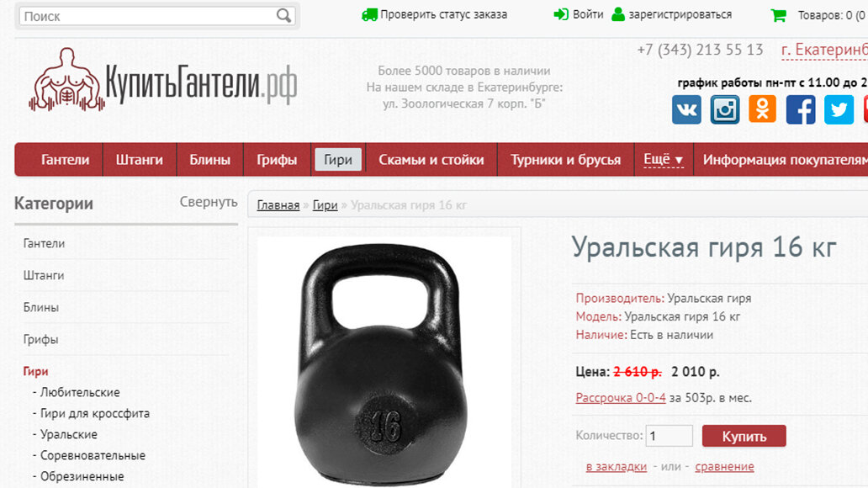Open the Odnoklassniki orange icon
This screenshot has height=488, width=868.
point(762,109)
